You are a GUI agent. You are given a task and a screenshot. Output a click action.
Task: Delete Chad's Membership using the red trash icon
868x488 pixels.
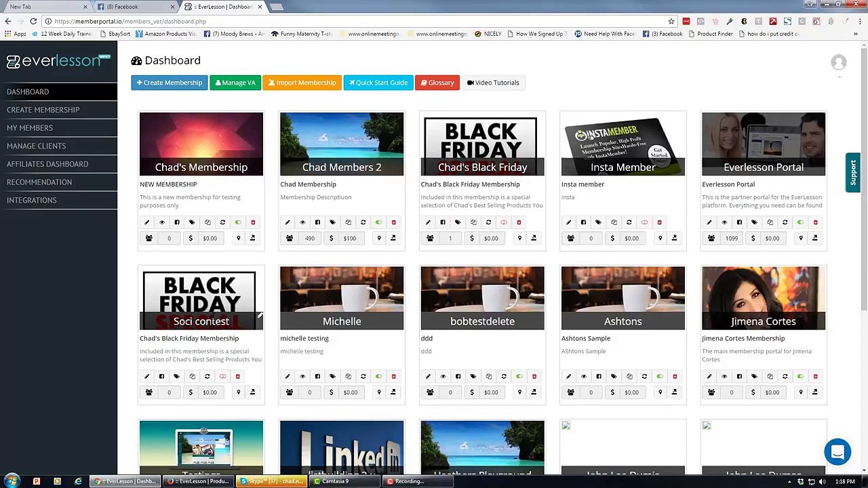253,222
